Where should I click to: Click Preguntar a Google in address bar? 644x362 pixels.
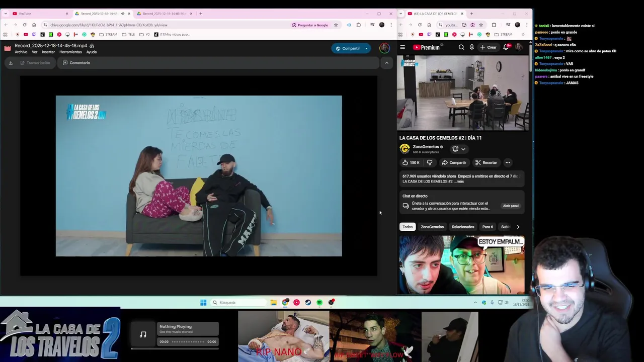point(310,25)
